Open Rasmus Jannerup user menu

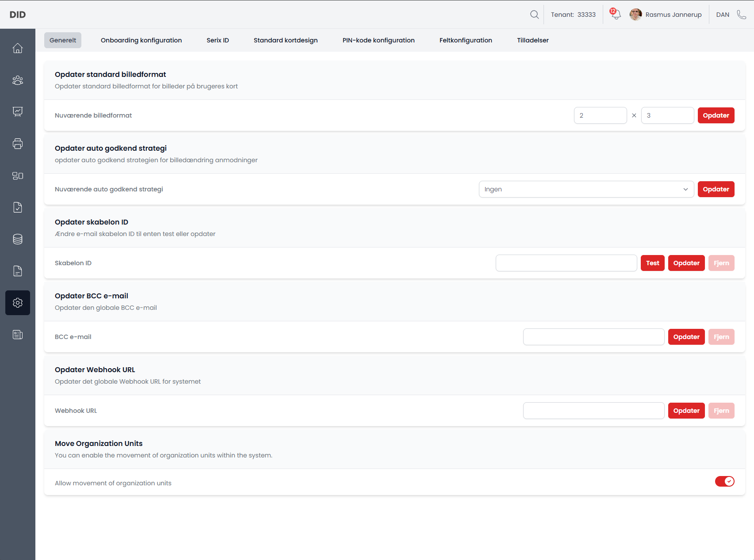tap(666, 15)
